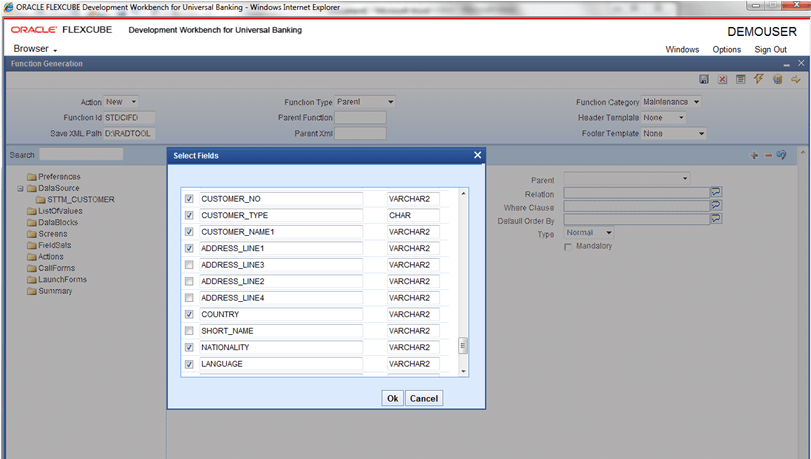Uncheck the COUNTRY checkbox

click(x=189, y=314)
